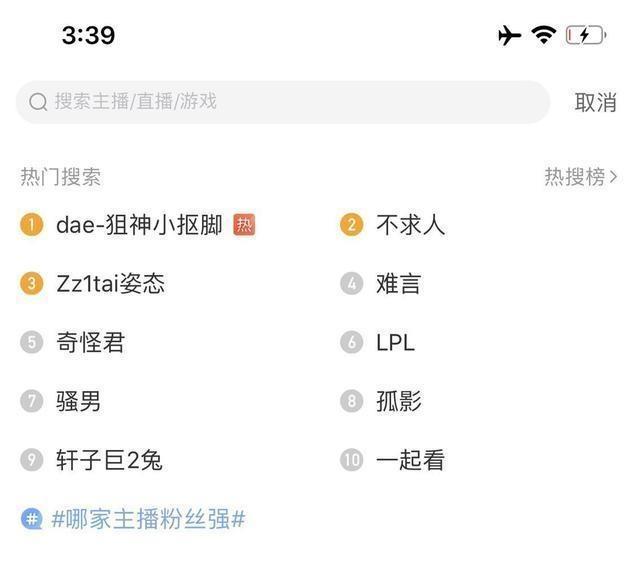Tap the red hot badge beside dae-狙神小抠脚

tap(244, 225)
